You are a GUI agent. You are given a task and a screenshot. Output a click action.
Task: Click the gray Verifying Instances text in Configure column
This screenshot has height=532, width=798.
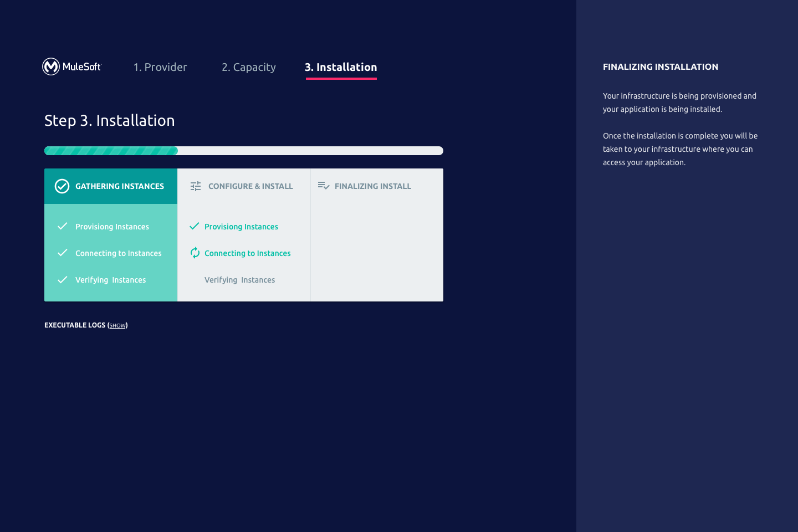click(x=240, y=280)
